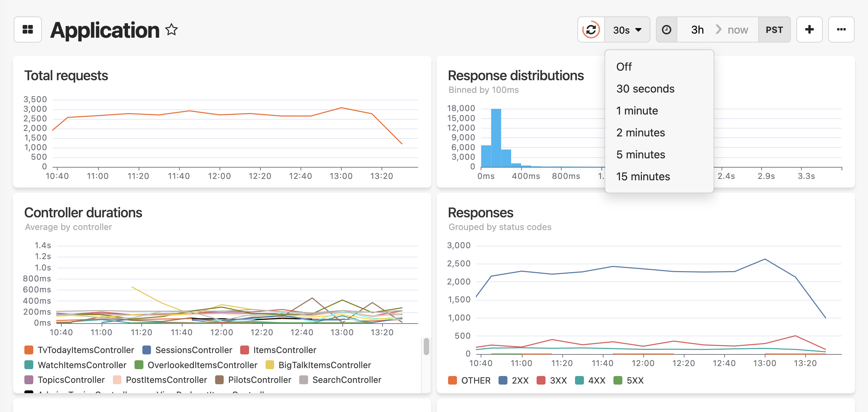The width and height of the screenshot is (868, 412).
Task: Select 15 minutes from the refresh menu
Action: (x=643, y=177)
